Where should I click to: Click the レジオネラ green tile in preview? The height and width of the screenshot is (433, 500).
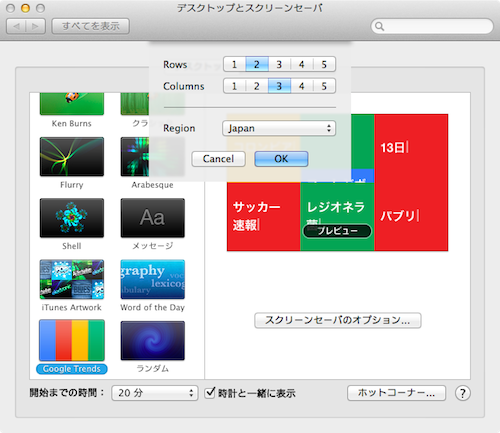tap(337, 217)
